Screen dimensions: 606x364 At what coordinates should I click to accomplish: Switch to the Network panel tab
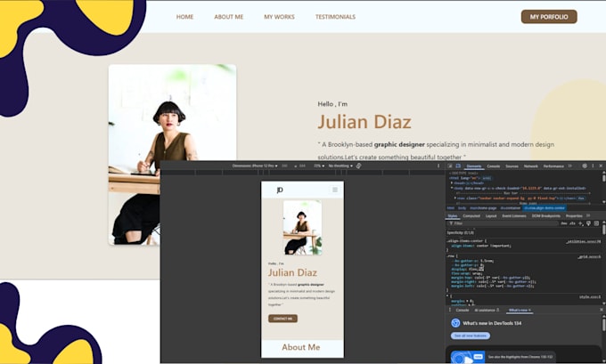(530, 166)
